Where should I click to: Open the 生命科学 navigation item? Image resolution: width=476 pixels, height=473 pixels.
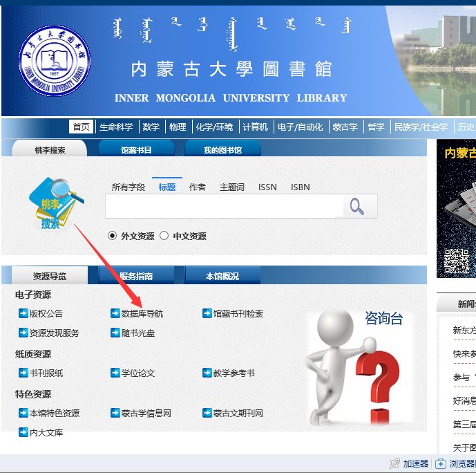pyautogui.click(x=116, y=127)
